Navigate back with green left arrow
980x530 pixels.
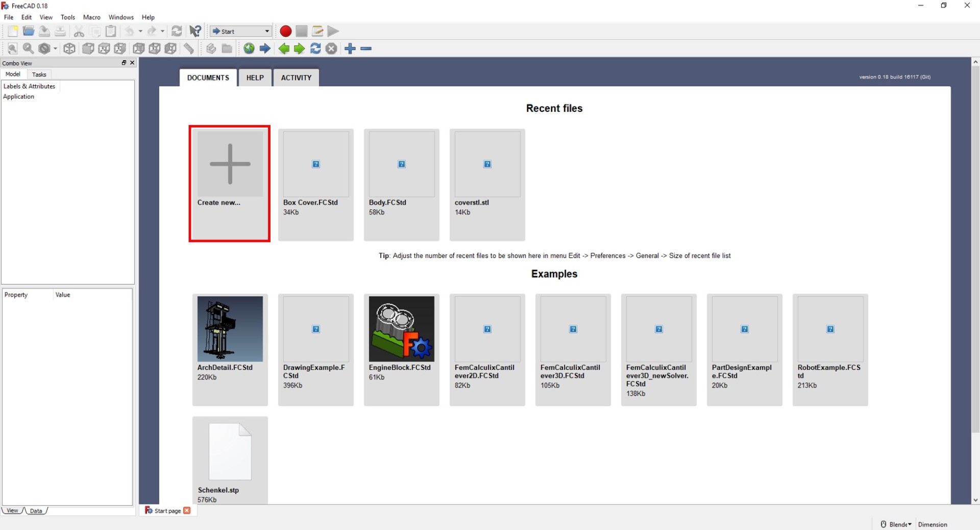click(x=284, y=49)
